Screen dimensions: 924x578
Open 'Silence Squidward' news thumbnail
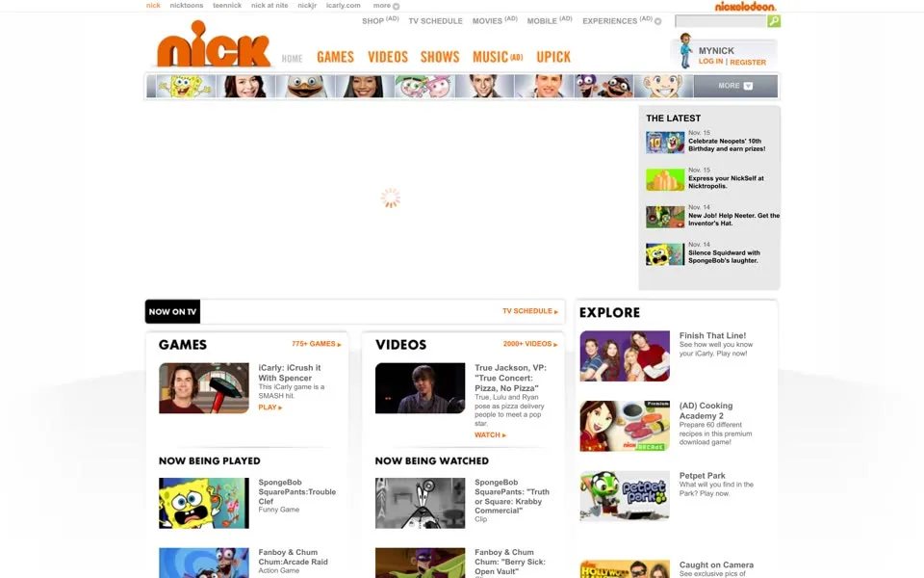pyautogui.click(x=665, y=254)
